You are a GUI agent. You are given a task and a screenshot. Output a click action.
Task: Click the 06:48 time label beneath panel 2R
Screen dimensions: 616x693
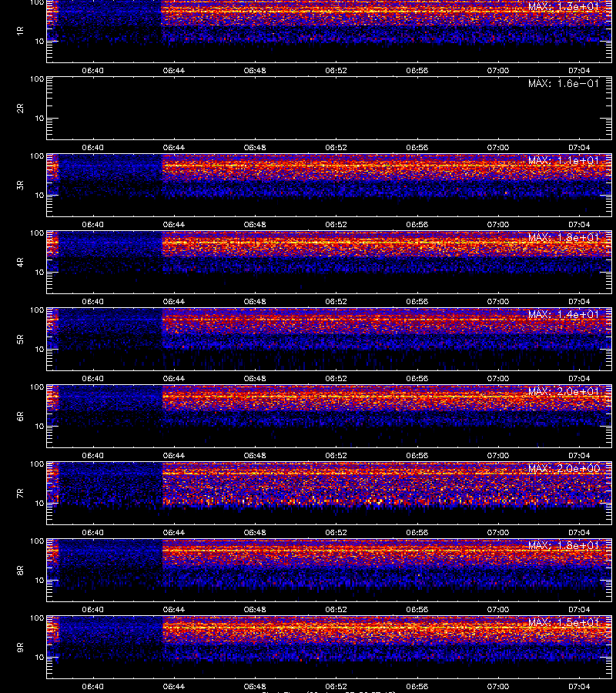pos(255,148)
